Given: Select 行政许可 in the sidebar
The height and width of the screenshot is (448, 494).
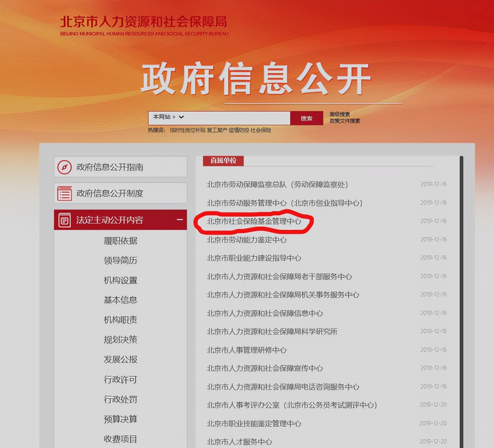Looking at the screenshot, I should [120, 380].
